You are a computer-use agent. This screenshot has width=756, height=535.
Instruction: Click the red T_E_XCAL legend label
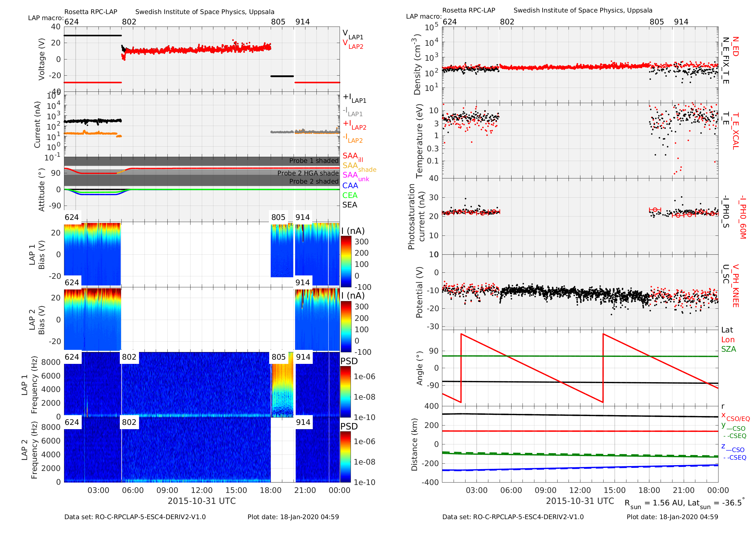pos(735,131)
